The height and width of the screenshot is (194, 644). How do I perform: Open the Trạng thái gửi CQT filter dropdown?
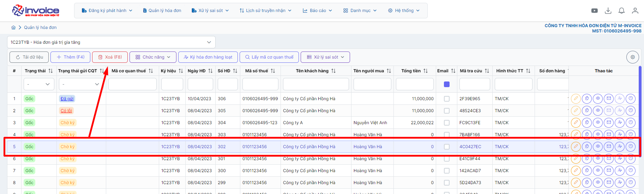(x=81, y=84)
